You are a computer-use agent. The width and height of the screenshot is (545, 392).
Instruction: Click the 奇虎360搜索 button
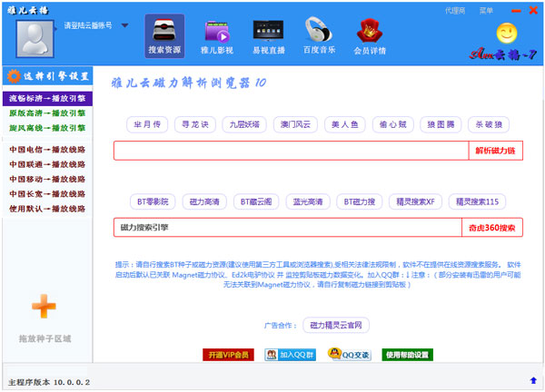[492, 228]
